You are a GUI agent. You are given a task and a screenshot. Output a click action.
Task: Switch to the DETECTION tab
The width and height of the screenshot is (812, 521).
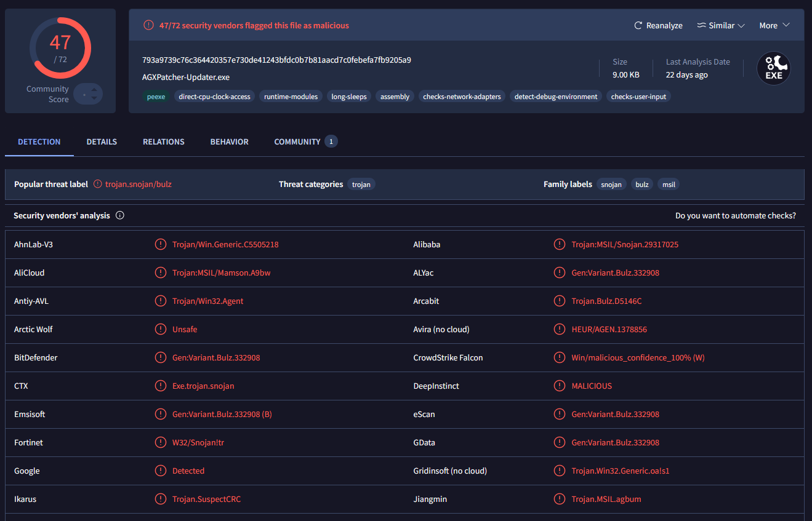coord(39,142)
